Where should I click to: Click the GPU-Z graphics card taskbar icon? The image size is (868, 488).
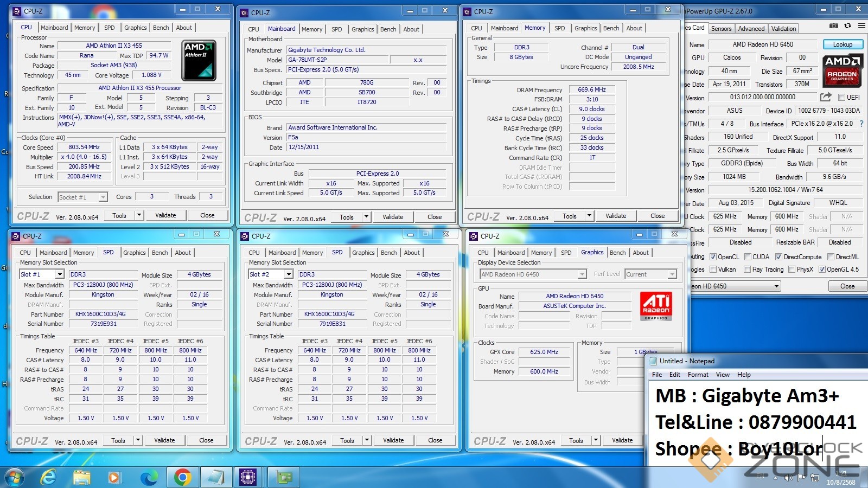283,477
